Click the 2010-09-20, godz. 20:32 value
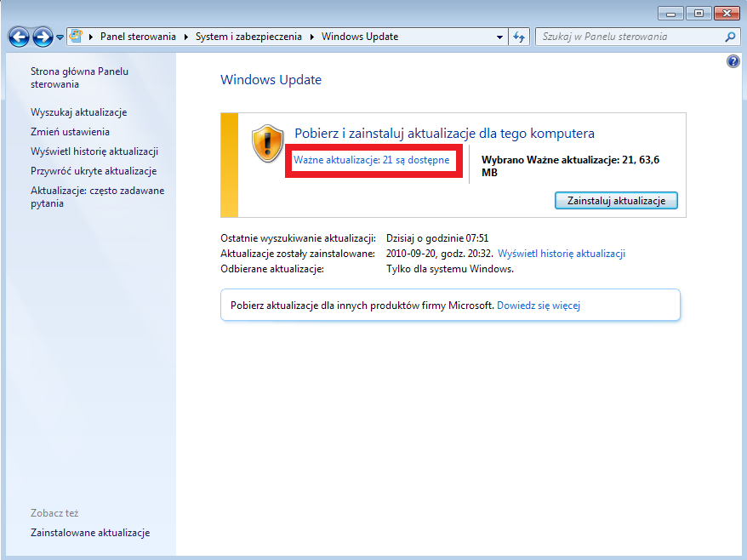 (439, 254)
